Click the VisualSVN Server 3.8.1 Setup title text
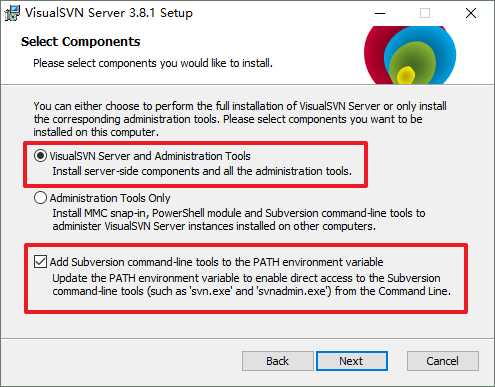495x387 pixels. click(x=109, y=13)
